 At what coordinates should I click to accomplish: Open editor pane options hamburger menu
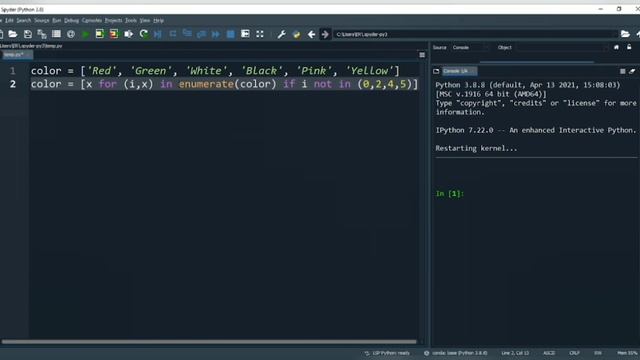[422, 55]
